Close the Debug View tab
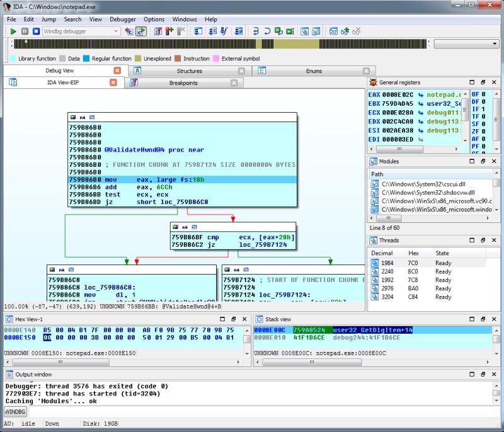Screen dimensions: 504x432 (117, 71)
